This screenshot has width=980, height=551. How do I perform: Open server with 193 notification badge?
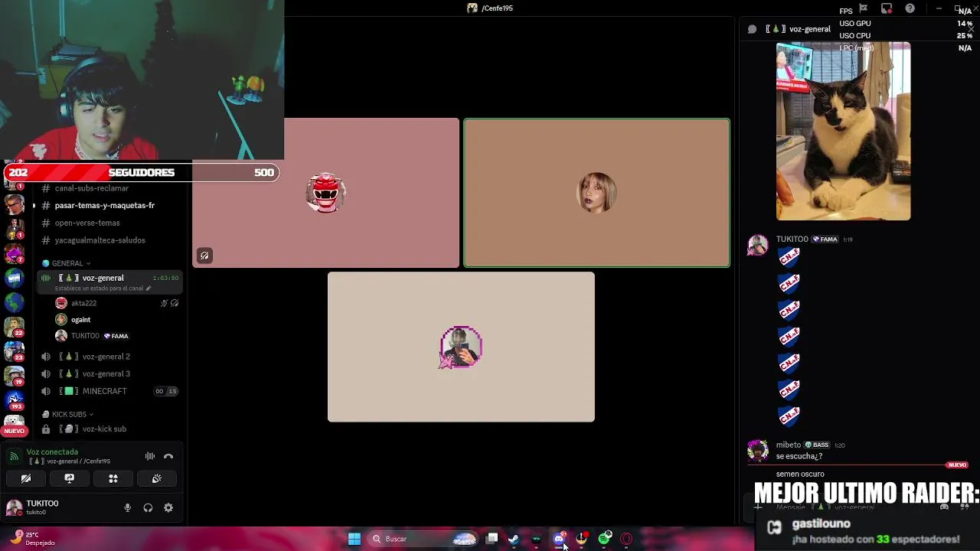pos(14,399)
